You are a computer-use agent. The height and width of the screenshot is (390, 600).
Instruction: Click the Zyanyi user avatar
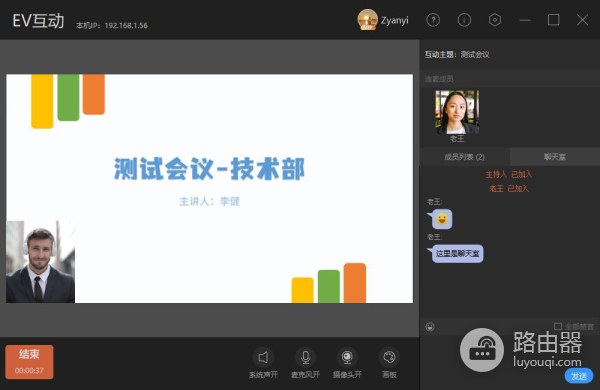pos(367,20)
